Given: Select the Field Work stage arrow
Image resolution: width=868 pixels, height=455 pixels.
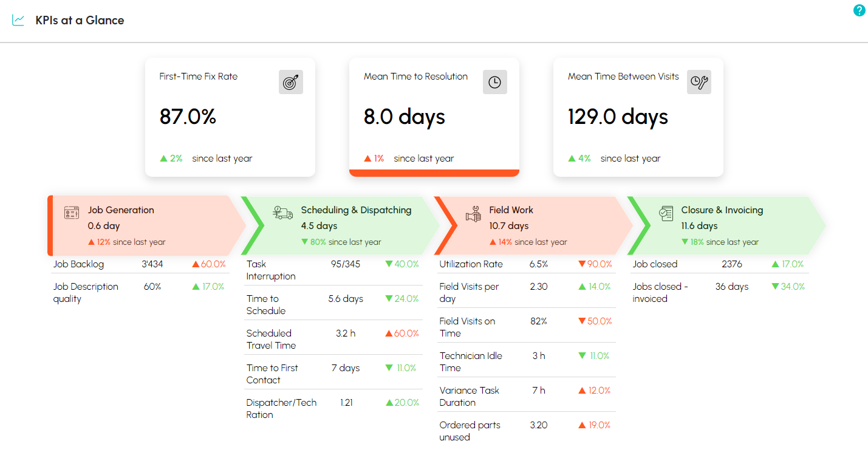Looking at the screenshot, I should [x=533, y=225].
